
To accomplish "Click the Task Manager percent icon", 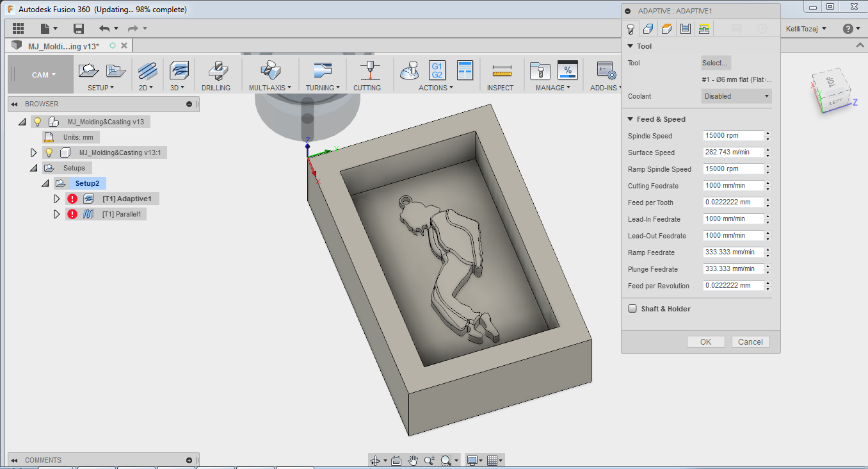I will click(568, 70).
